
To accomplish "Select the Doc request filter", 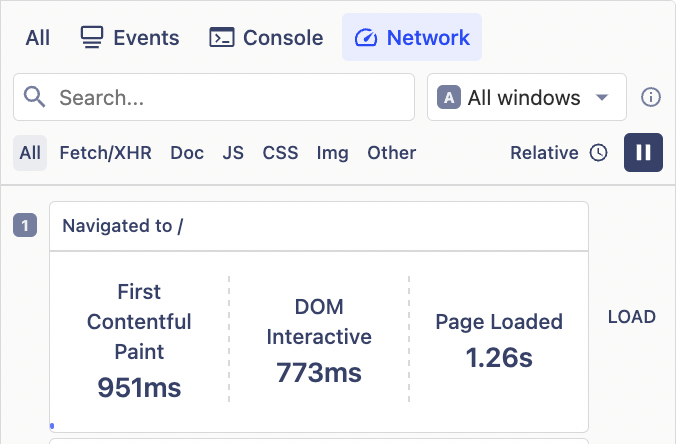I will tap(187, 153).
